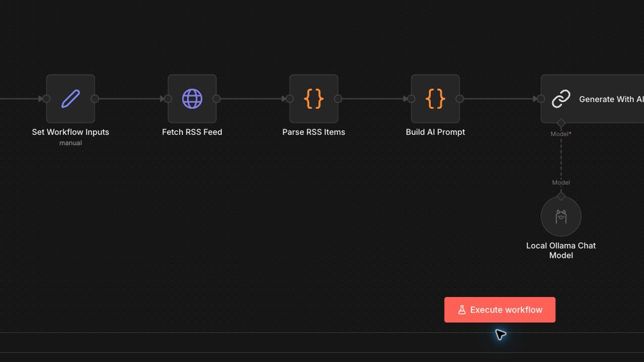
Task: Click input connector of Parse RSS Items
Action: click(289, 99)
